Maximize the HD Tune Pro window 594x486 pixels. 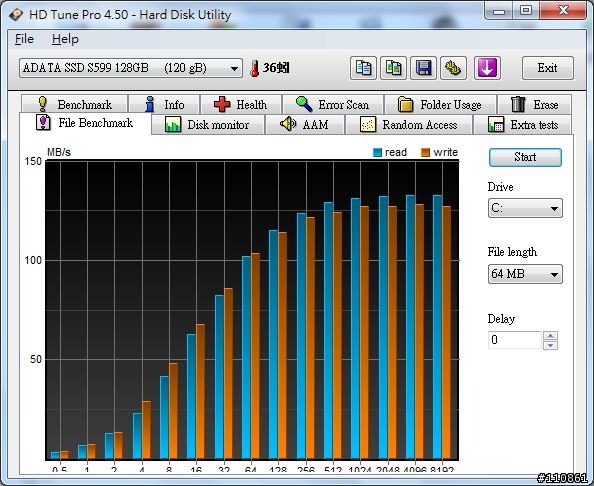point(526,11)
